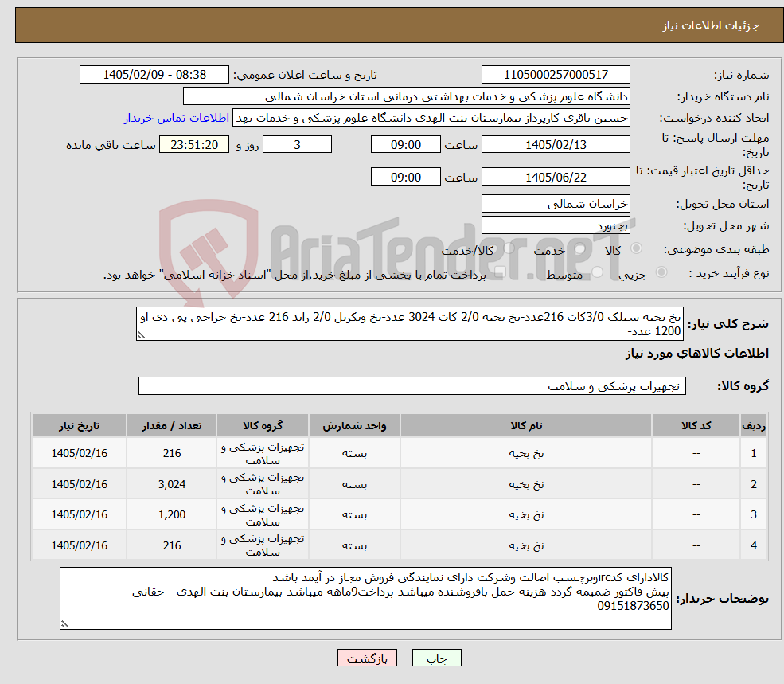Click the delivery city field بجنورد
Image resolution: width=784 pixels, height=684 pixels.
(556, 225)
